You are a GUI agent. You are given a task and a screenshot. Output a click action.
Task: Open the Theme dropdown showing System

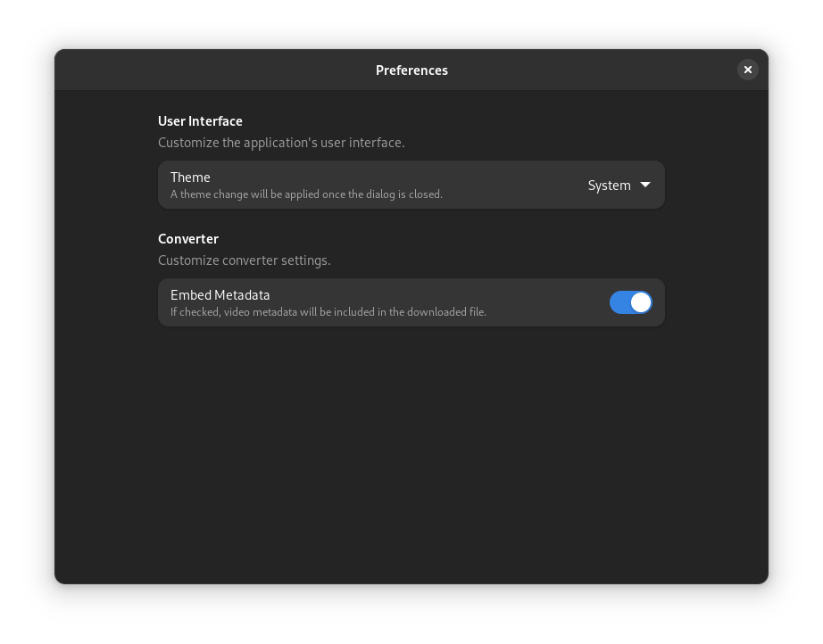[619, 185]
